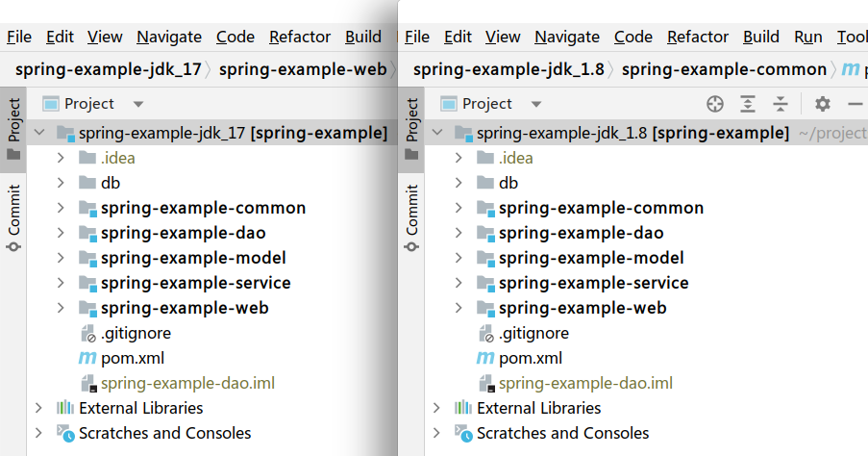Click External Libraries icon in left window

click(65, 408)
